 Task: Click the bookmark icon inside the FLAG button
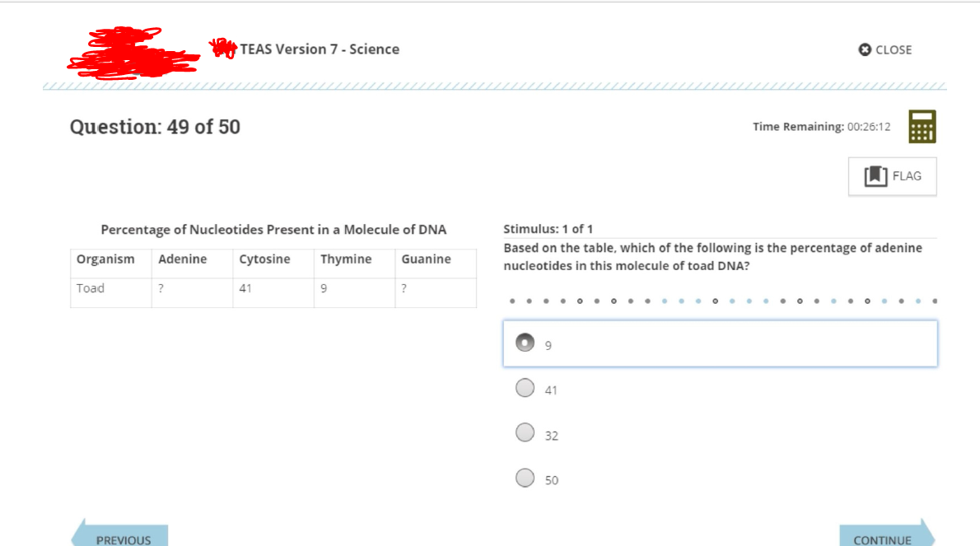(x=878, y=175)
